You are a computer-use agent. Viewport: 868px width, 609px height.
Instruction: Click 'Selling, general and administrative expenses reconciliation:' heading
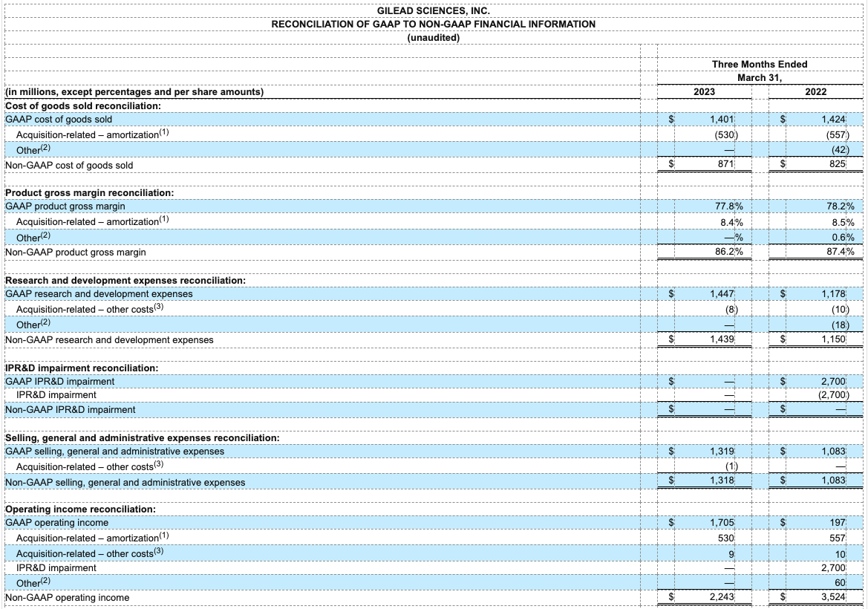[x=143, y=438]
